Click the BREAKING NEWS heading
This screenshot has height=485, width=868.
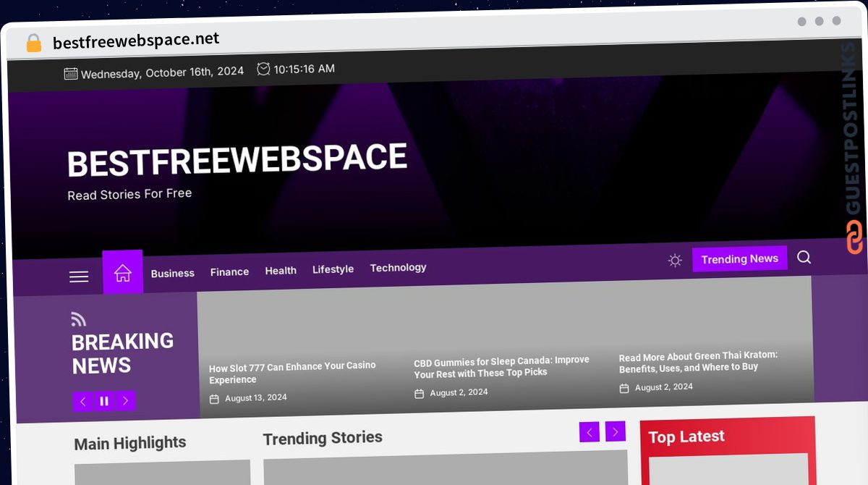pyautogui.click(x=123, y=353)
